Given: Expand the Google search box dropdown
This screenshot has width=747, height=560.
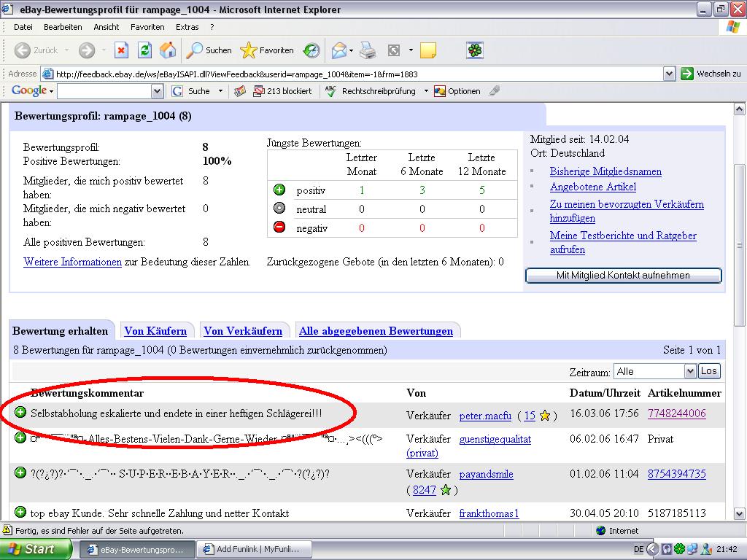Looking at the screenshot, I should (157, 91).
